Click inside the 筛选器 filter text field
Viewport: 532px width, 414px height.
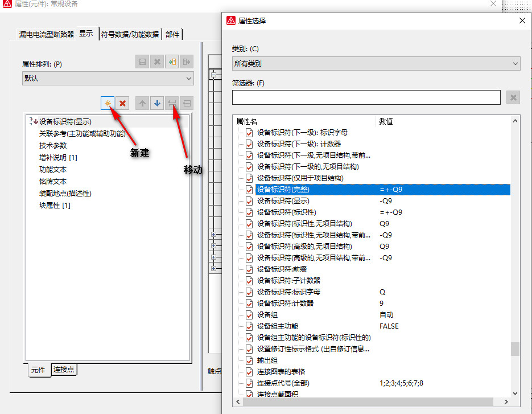click(x=366, y=97)
